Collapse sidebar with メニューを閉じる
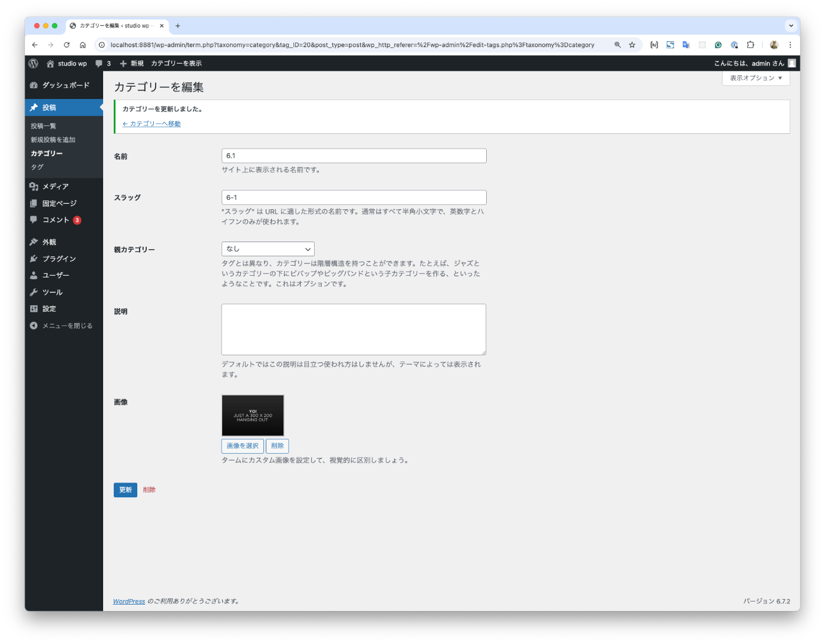This screenshot has width=825, height=644. pyautogui.click(x=64, y=326)
